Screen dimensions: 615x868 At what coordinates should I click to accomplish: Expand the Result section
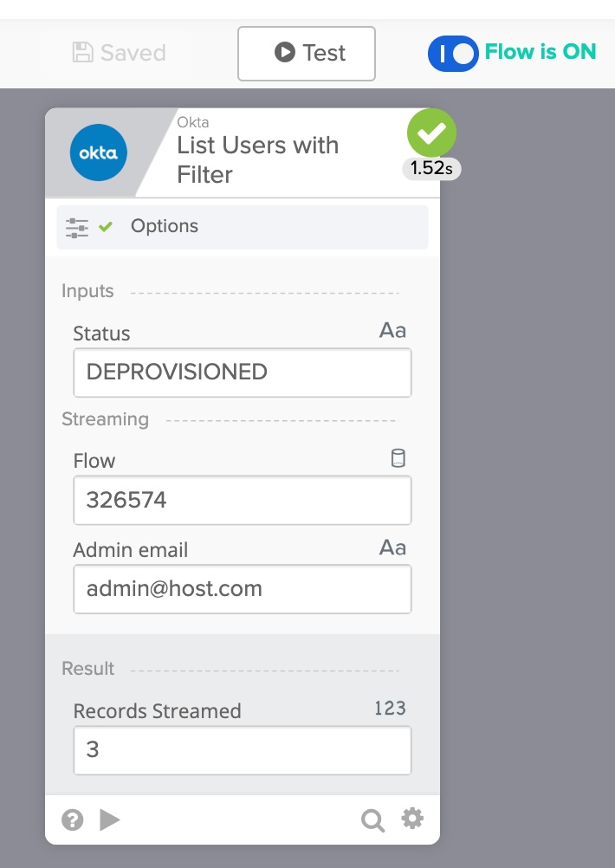coord(87,668)
